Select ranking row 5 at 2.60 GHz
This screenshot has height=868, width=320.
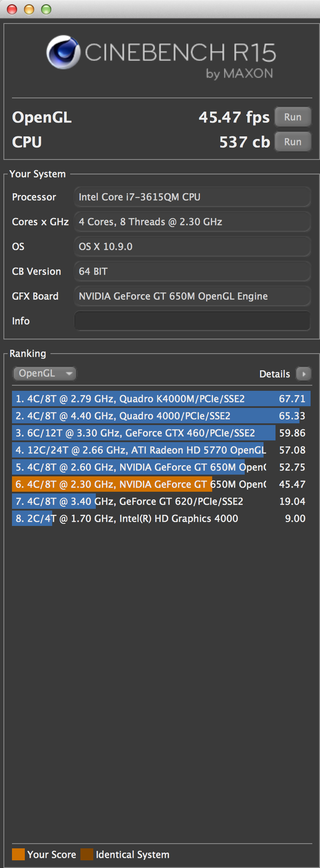pyautogui.click(x=161, y=467)
